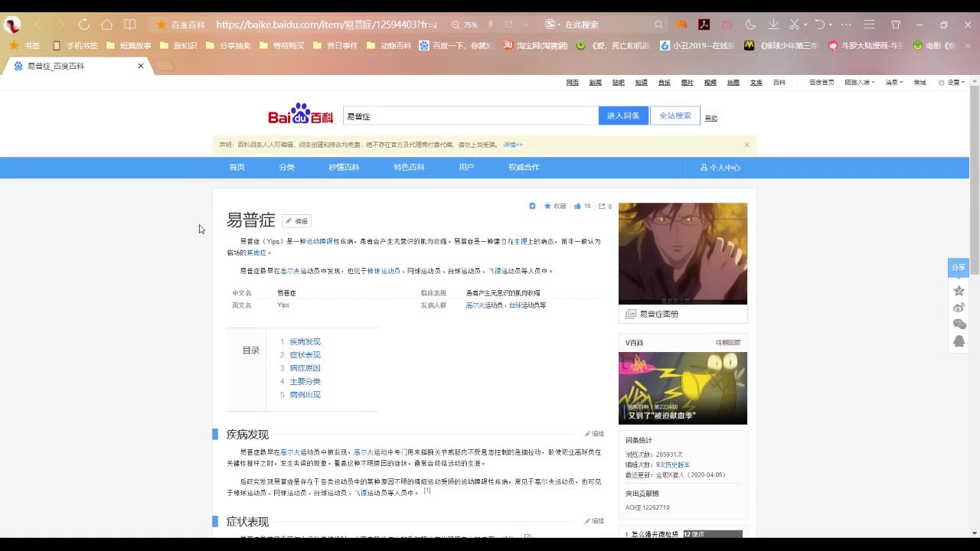
Task: Click the undo closed tab icon
Action: (820, 24)
